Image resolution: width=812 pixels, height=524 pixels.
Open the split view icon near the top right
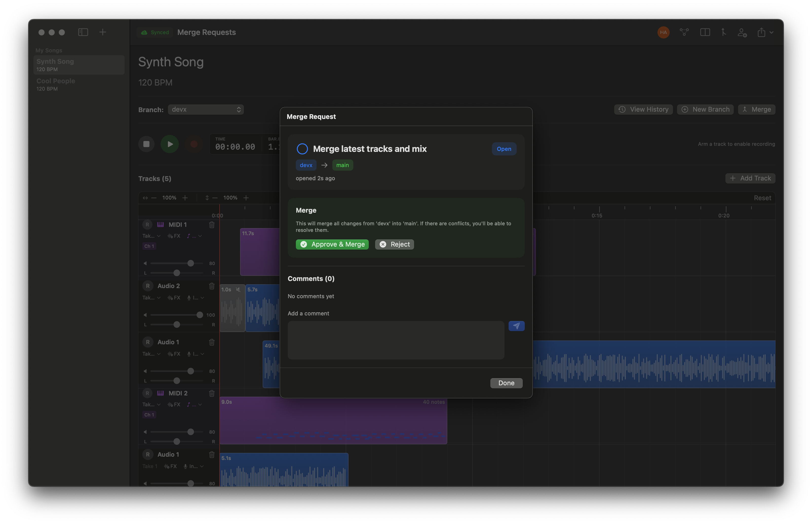pos(705,32)
